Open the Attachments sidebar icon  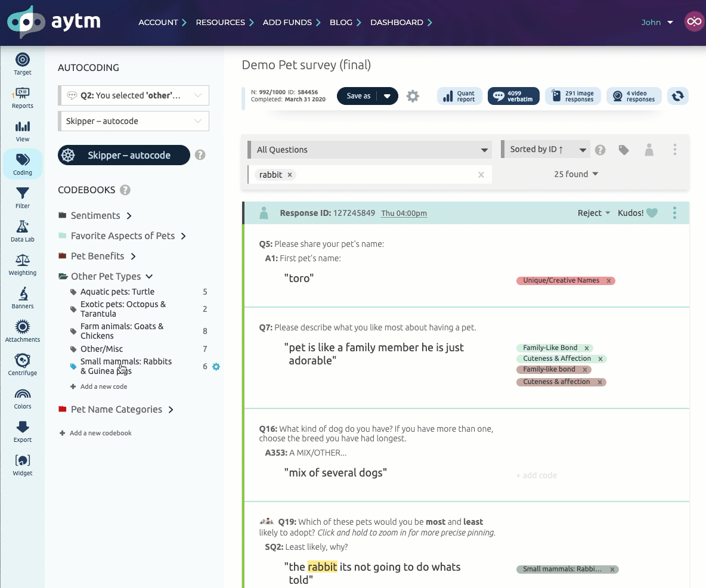tap(23, 331)
